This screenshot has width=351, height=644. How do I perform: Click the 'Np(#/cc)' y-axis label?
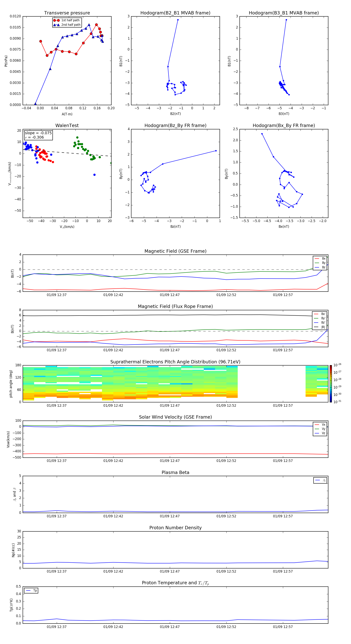13,550
